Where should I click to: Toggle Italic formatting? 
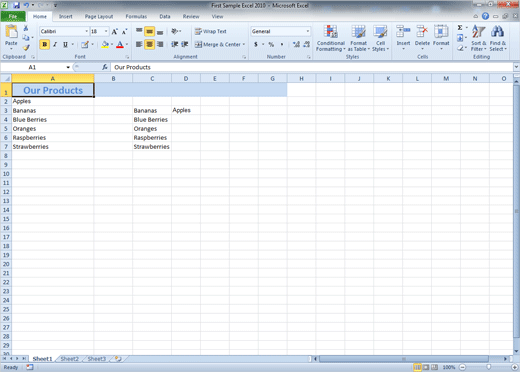point(55,44)
